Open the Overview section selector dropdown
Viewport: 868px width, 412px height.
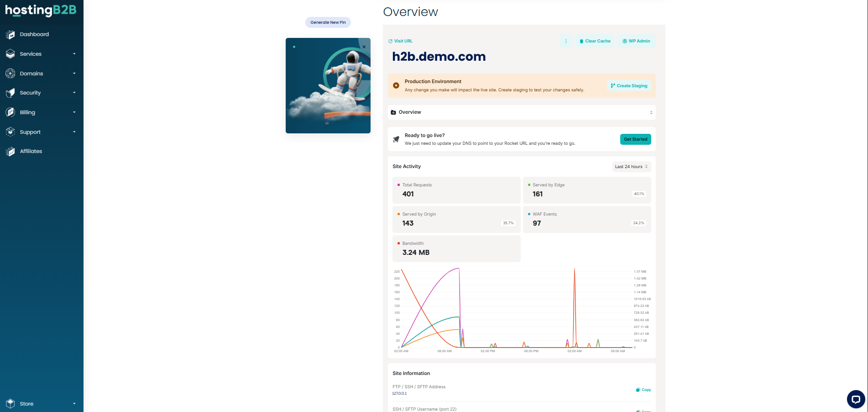coord(521,112)
